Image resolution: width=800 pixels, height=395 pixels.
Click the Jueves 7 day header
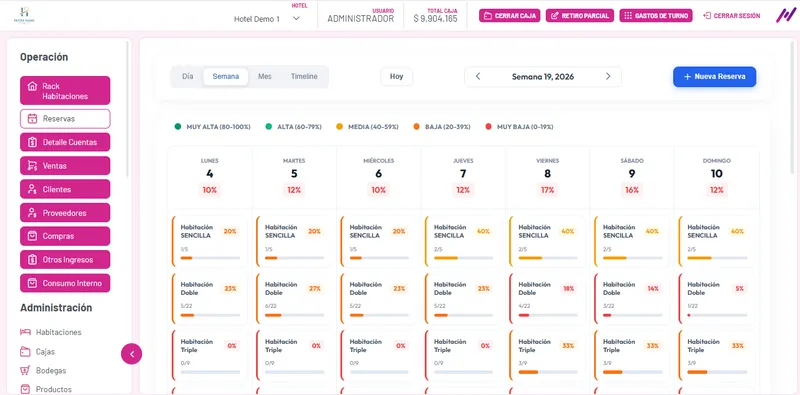(463, 178)
